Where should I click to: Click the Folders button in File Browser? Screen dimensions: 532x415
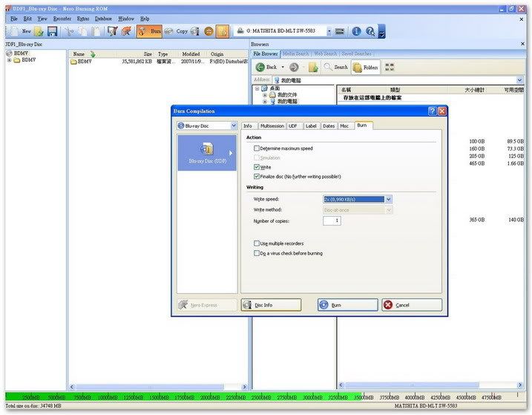click(366, 68)
